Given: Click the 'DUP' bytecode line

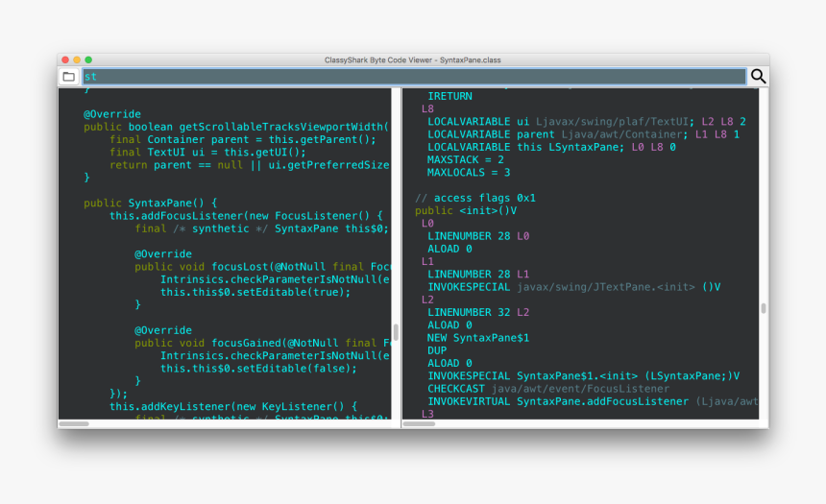Looking at the screenshot, I should 437,350.
